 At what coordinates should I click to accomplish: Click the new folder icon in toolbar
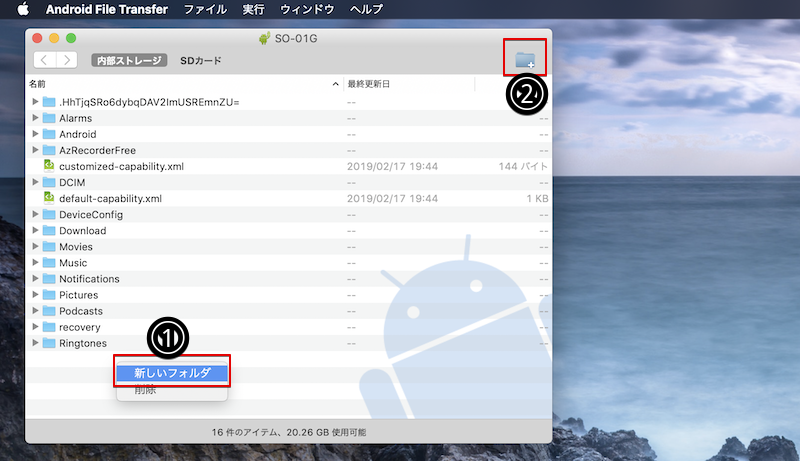[525, 60]
